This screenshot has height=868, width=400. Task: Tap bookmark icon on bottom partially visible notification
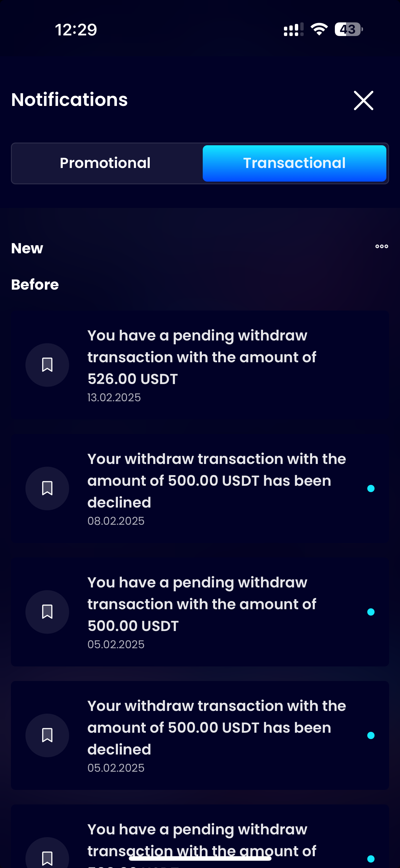(47, 856)
